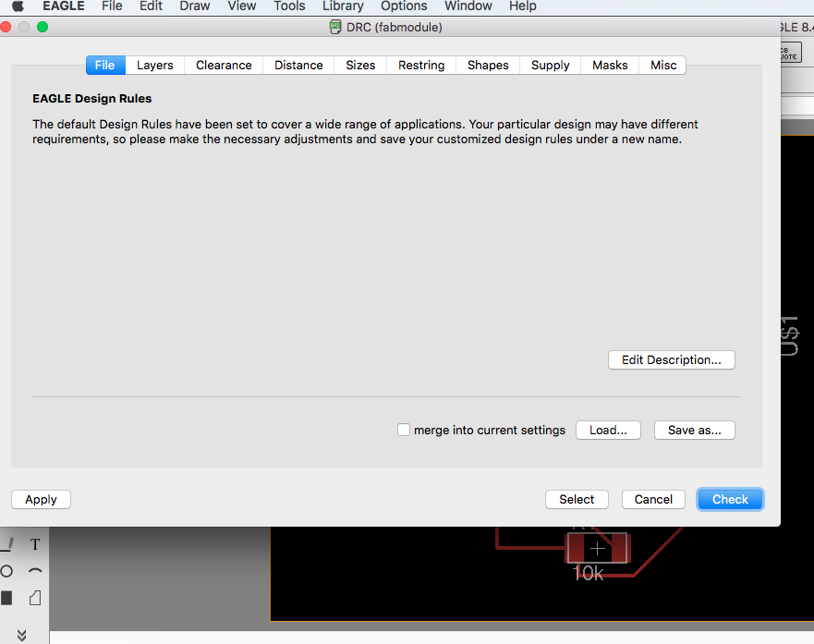Open the Restring tab
Viewport: 814px width, 644px height.
pos(421,66)
